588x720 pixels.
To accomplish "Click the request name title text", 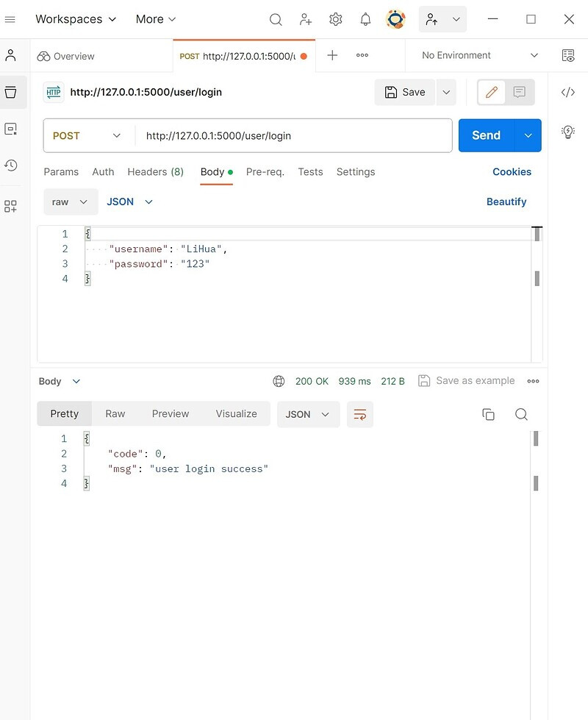I will [146, 92].
